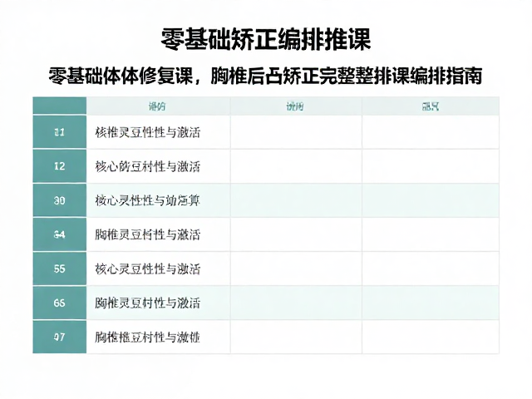532x399 pixels.
Task: Click the title 零基础矫正编排推课
Action: pyautogui.click(x=266, y=39)
